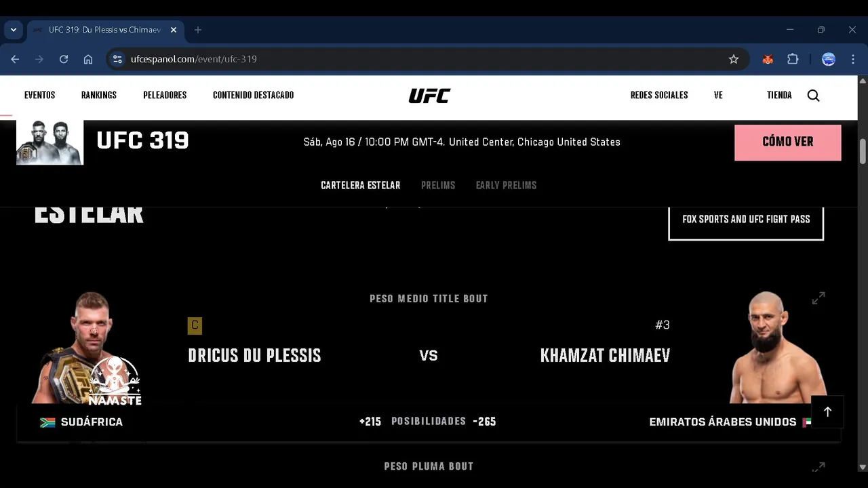Switch to the PRELIMS tab
Viewport: 868px width, 488px height.
(438, 185)
